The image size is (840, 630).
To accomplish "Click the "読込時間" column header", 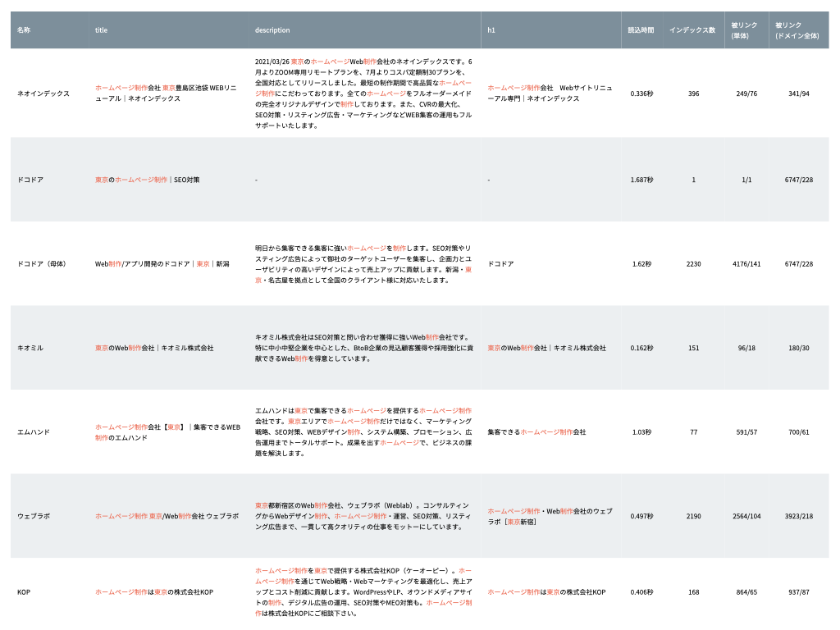I will click(x=641, y=30).
